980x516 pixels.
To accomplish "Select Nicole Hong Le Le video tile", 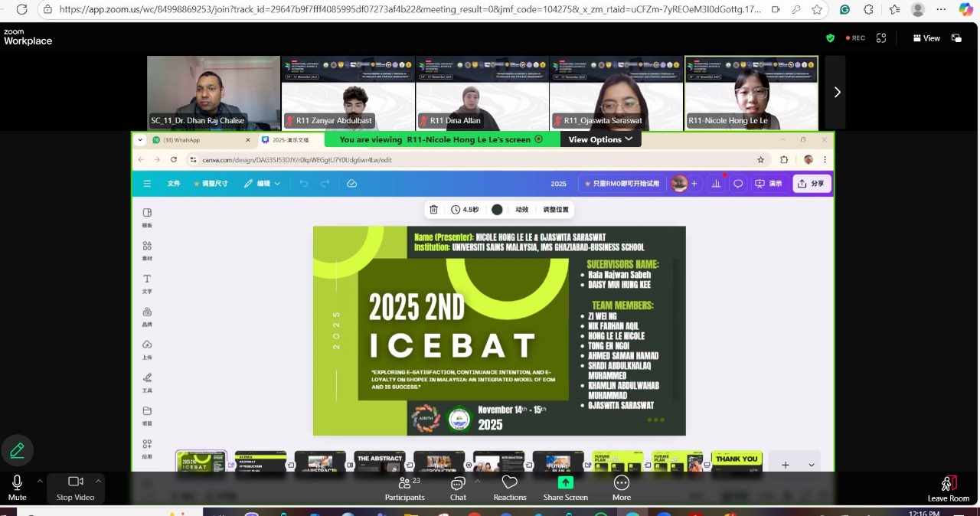I will click(x=750, y=92).
